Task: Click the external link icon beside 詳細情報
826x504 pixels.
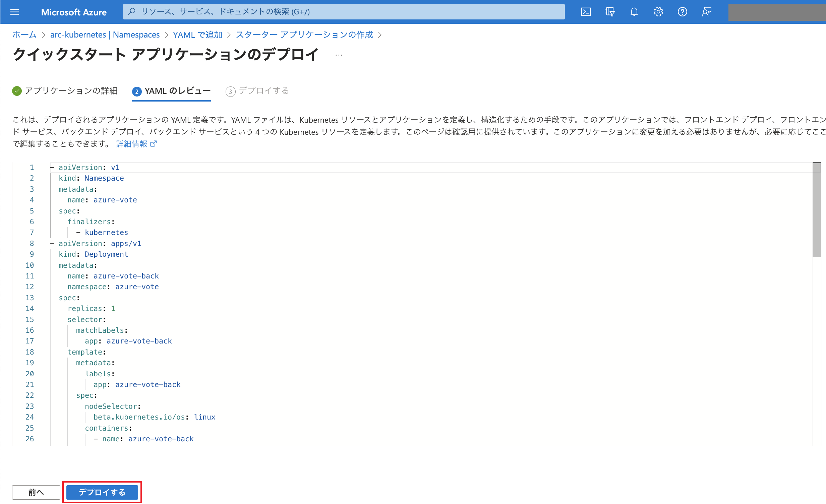Action: point(153,144)
